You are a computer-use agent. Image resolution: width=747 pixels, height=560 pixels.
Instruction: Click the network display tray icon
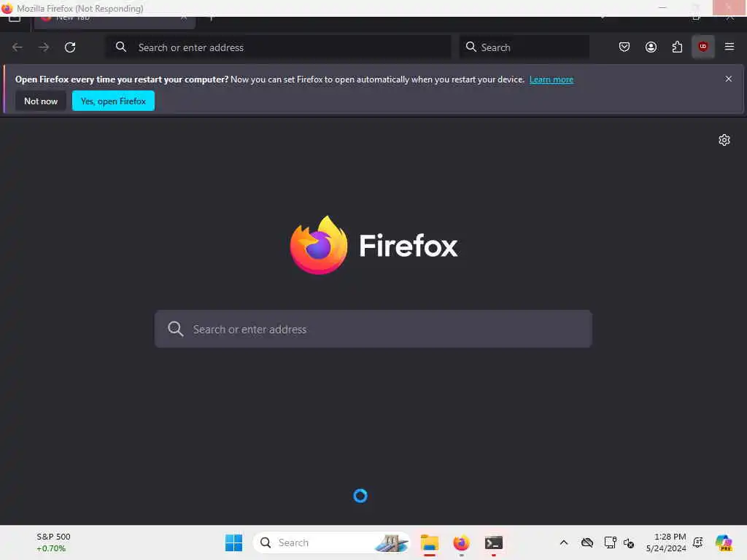tap(610, 542)
